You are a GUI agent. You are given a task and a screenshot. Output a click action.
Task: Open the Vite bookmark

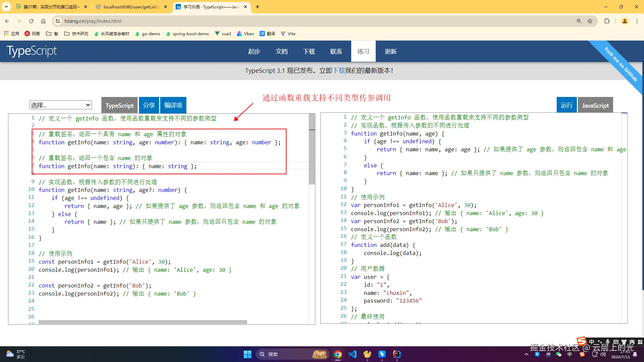click(x=288, y=34)
